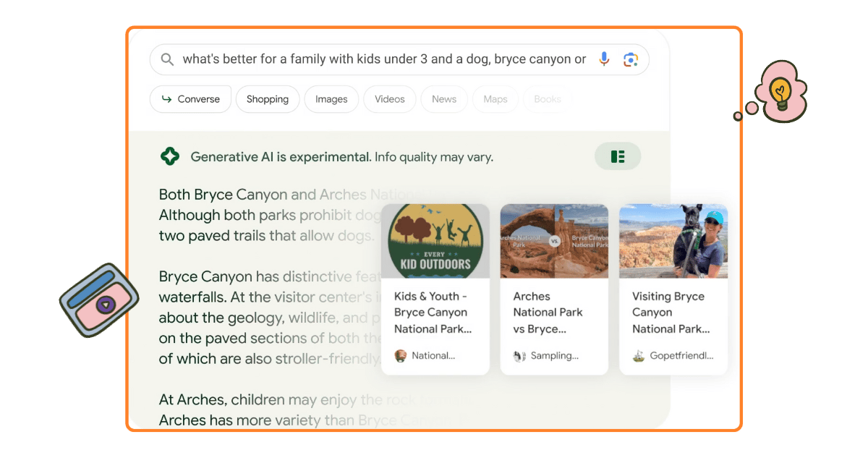Click the Sampling source favicon

pyautogui.click(x=519, y=356)
